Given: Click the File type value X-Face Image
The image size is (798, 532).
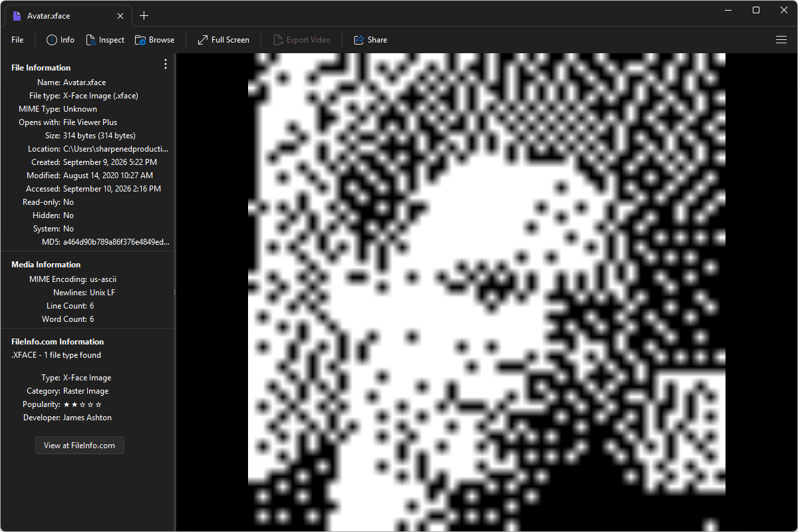Looking at the screenshot, I should (x=100, y=96).
